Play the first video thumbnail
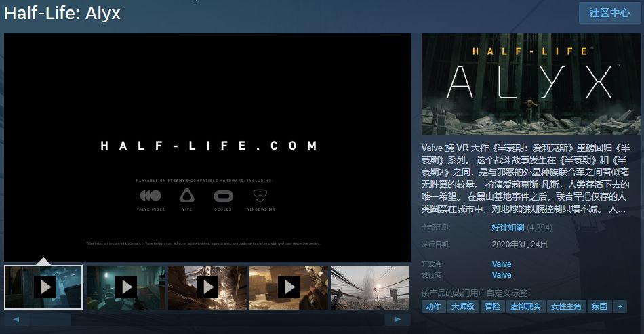The width and height of the screenshot is (644, 334). (43, 287)
